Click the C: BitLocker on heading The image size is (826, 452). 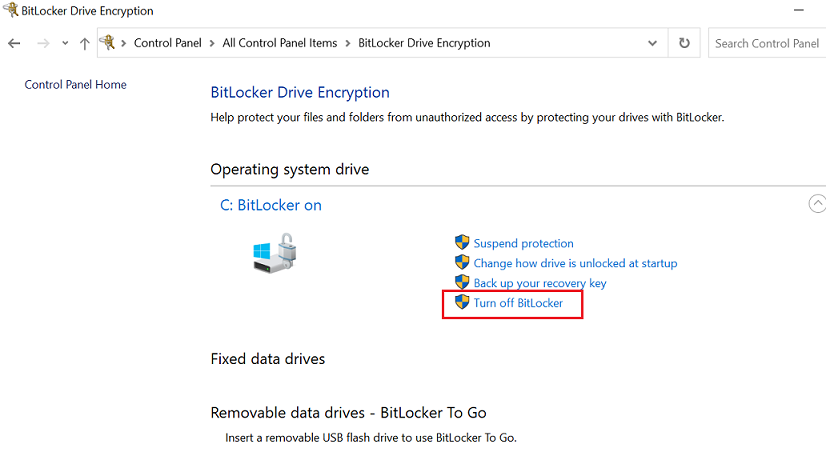click(271, 205)
